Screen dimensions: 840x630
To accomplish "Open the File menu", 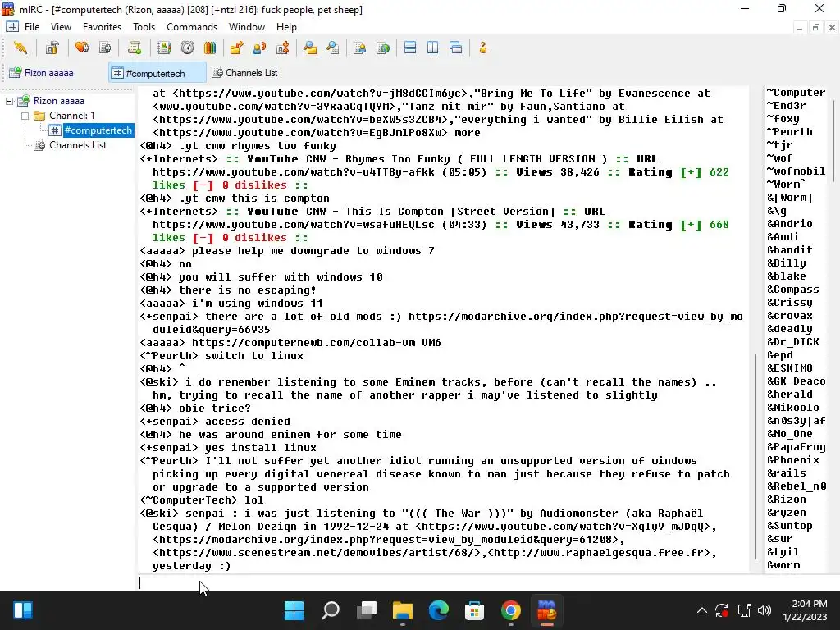I will coord(32,27).
